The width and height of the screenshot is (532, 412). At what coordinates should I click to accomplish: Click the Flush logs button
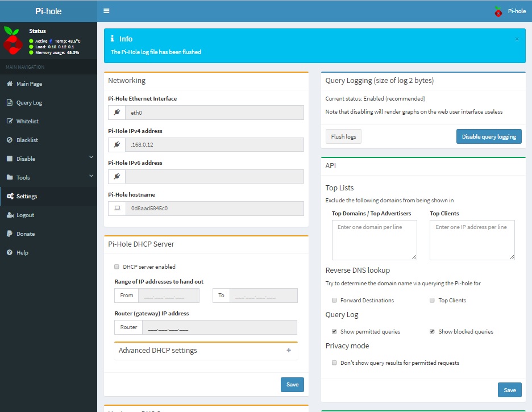pyautogui.click(x=343, y=136)
